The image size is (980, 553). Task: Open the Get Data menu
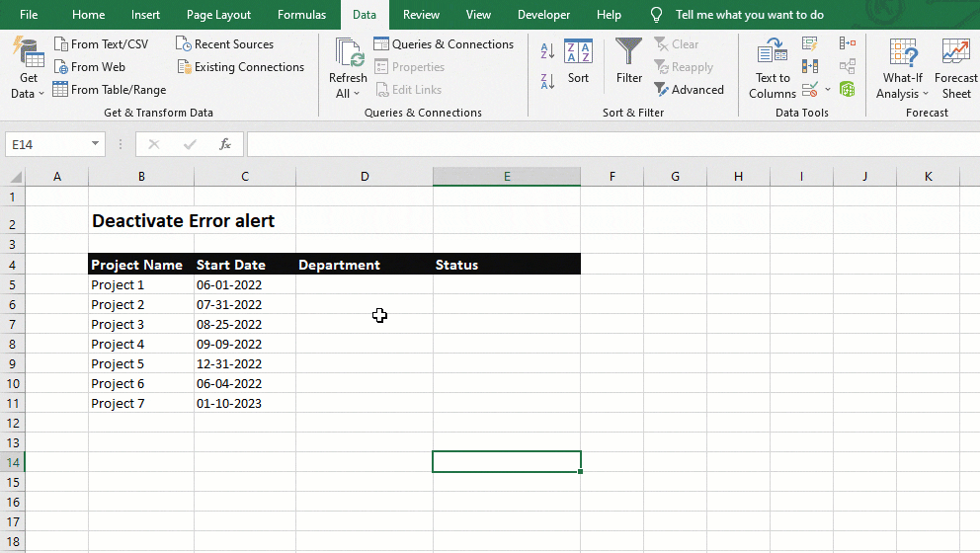[28, 69]
